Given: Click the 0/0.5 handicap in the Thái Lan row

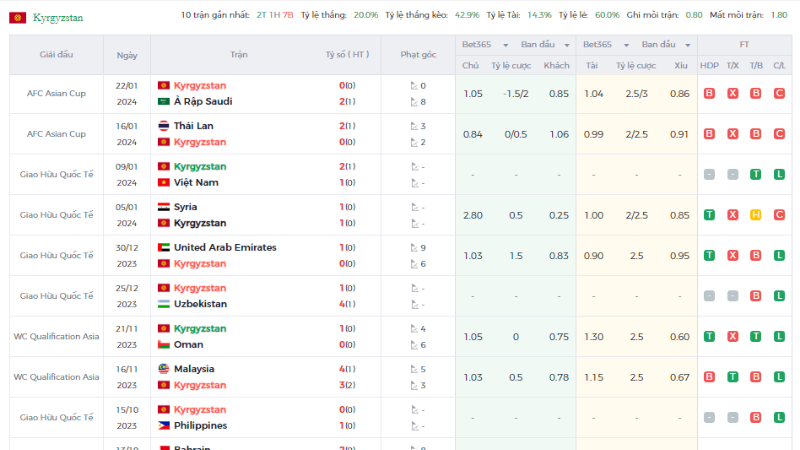Looking at the screenshot, I should [515, 134].
